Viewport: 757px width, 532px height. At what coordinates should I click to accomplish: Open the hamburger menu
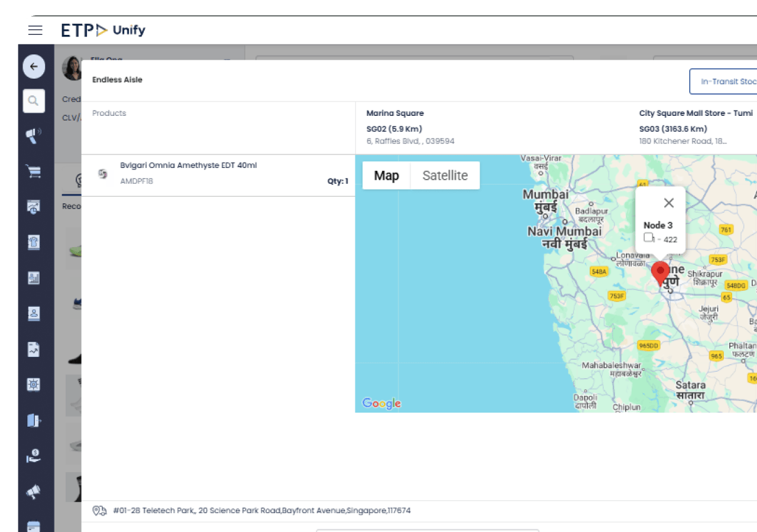click(35, 30)
